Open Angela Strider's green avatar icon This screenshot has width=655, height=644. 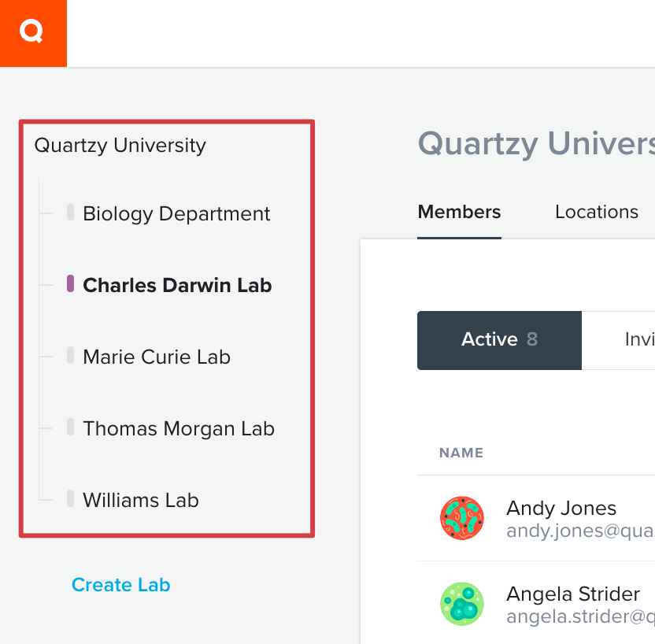pos(461,604)
